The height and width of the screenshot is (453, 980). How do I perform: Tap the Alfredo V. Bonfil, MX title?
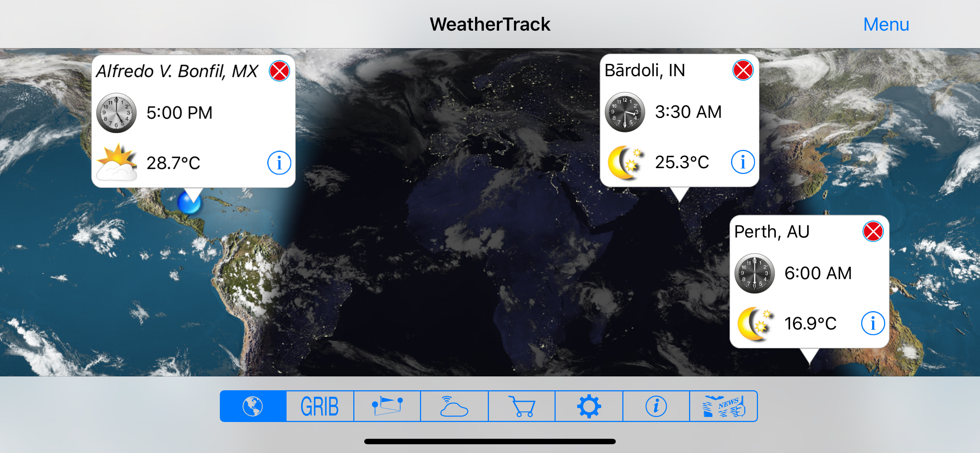[177, 71]
